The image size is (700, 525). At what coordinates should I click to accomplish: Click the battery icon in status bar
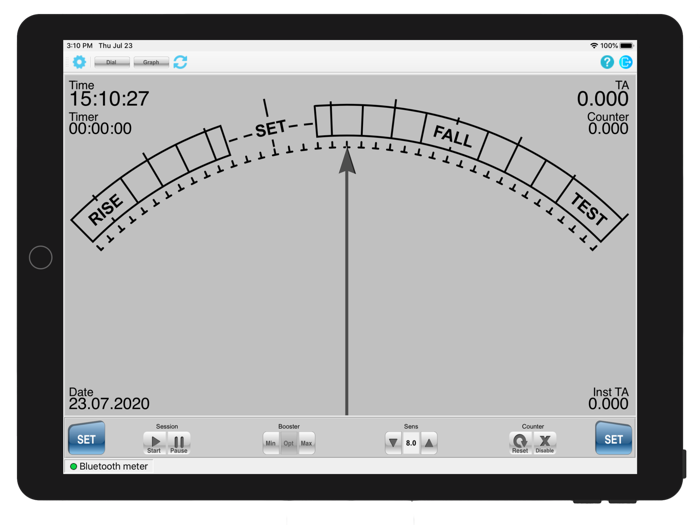click(x=626, y=46)
